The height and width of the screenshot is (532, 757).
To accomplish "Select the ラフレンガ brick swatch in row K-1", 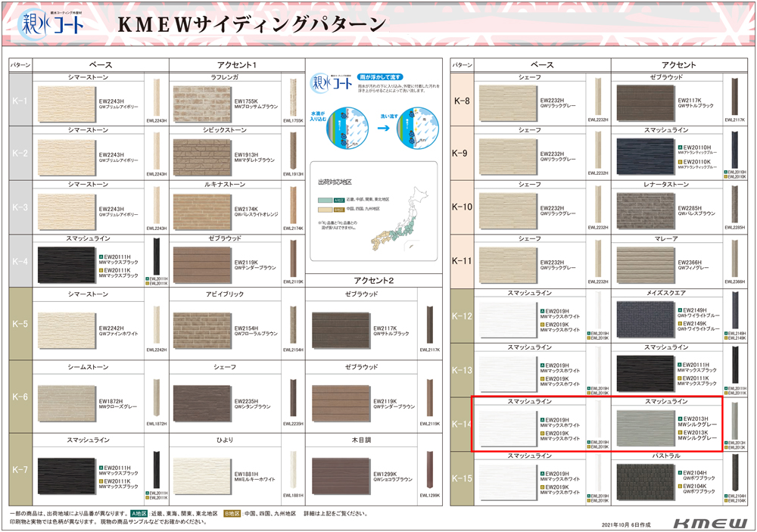I will pos(202,104).
